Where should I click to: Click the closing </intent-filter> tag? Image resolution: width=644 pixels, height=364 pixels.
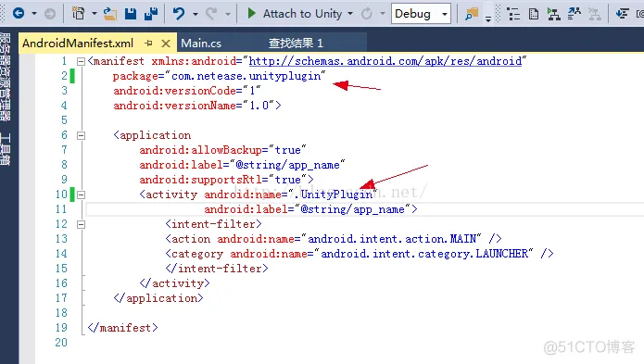(217, 269)
